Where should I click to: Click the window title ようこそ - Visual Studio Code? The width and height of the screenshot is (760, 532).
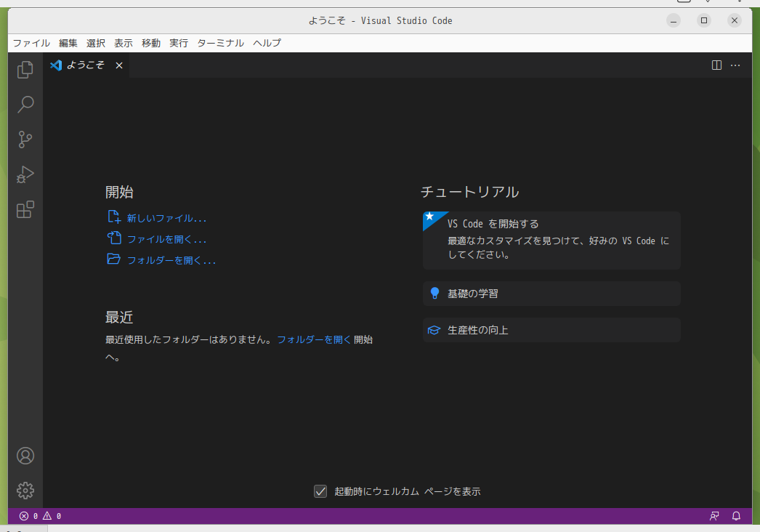click(381, 21)
